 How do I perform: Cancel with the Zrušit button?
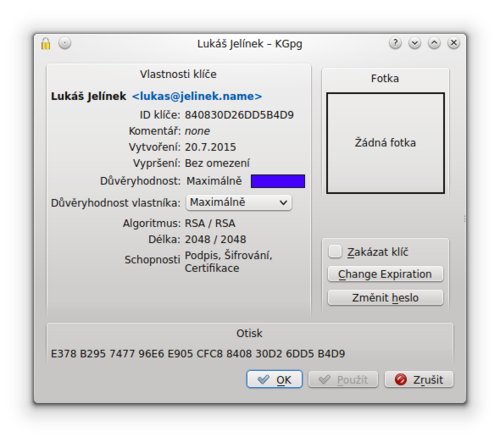[419, 379]
